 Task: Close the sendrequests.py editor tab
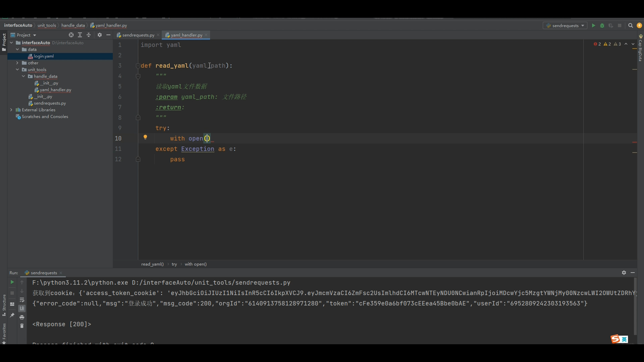pyautogui.click(x=158, y=35)
